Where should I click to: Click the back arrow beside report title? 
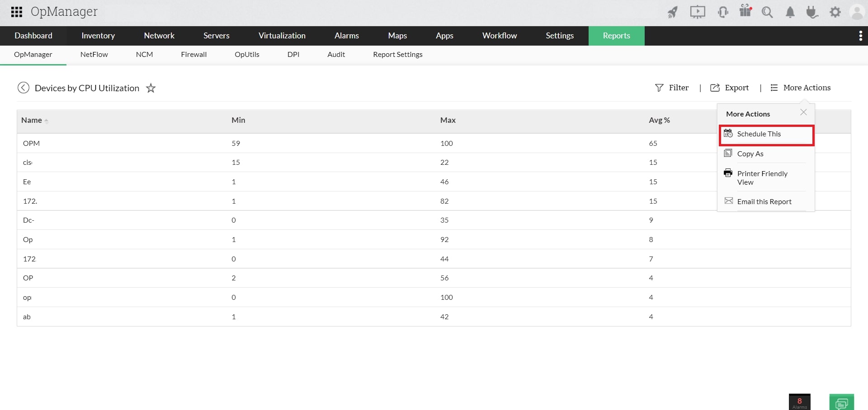[x=24, y=88]
